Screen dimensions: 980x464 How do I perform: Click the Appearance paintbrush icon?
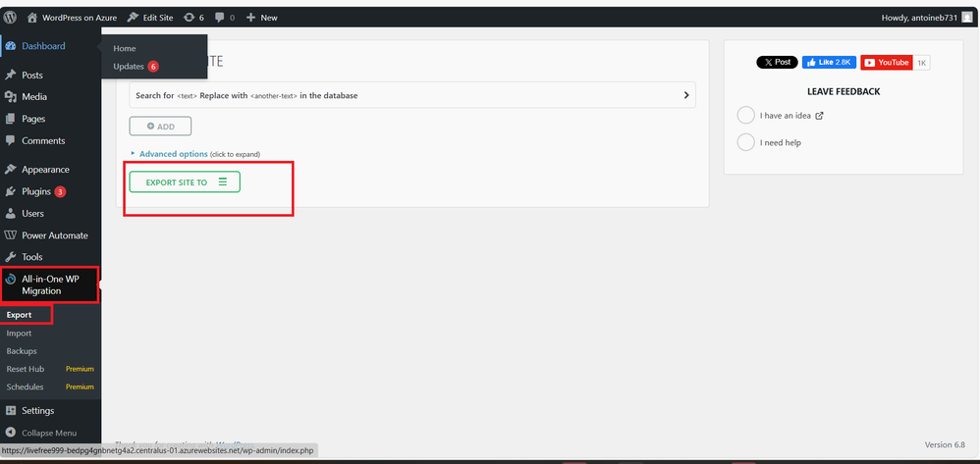coord(10,170)
